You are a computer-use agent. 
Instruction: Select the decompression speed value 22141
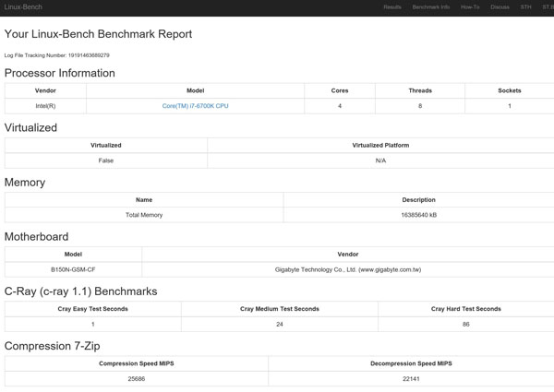[x=411, y=378]
